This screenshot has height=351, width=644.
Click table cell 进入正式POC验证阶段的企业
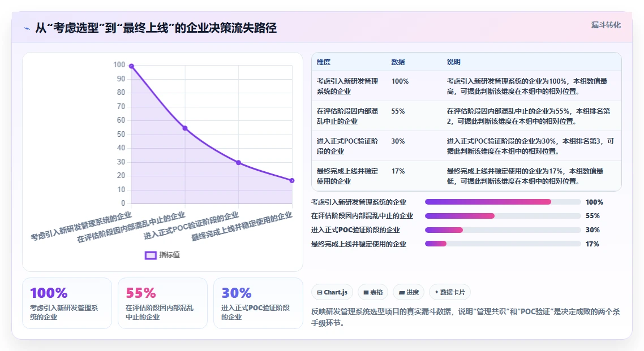(x=347, y=146)
